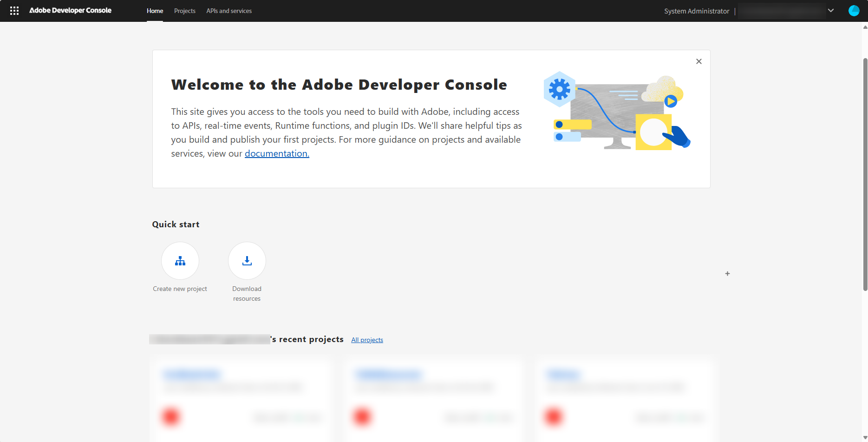Screen dimensions: 868x442
Task: Open the last blurred recent project card
Action: pyautogui.click(x=625, y=400)
